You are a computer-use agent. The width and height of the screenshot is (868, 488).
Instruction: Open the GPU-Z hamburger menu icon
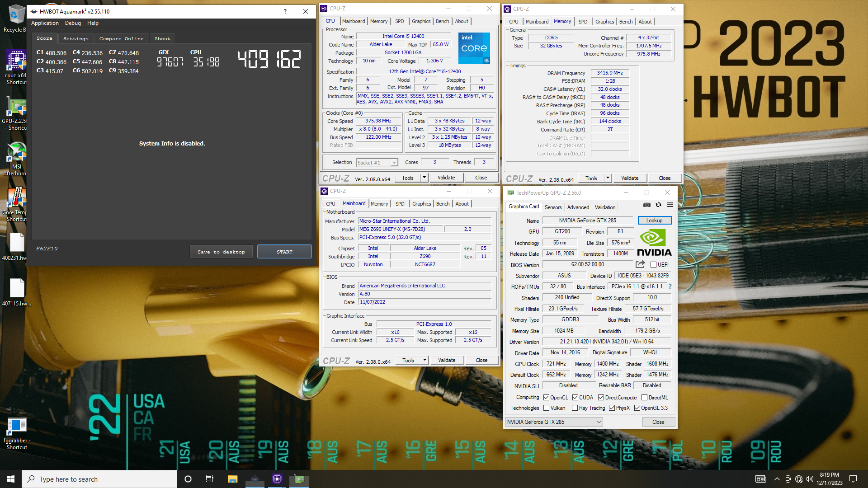[670, 205]
